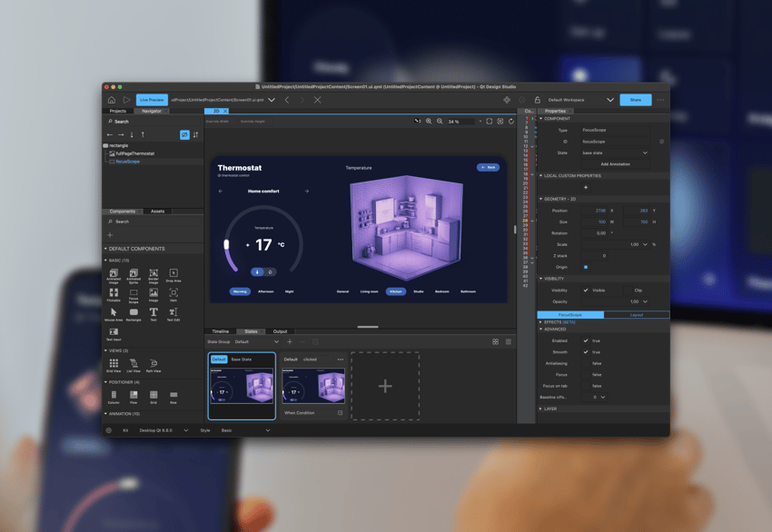
Task: Select the Mouse Area component
Action: tap(112, 312)
